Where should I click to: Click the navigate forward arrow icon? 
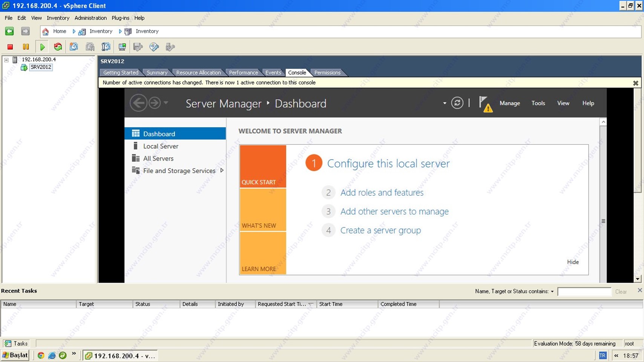pos(25,31)
